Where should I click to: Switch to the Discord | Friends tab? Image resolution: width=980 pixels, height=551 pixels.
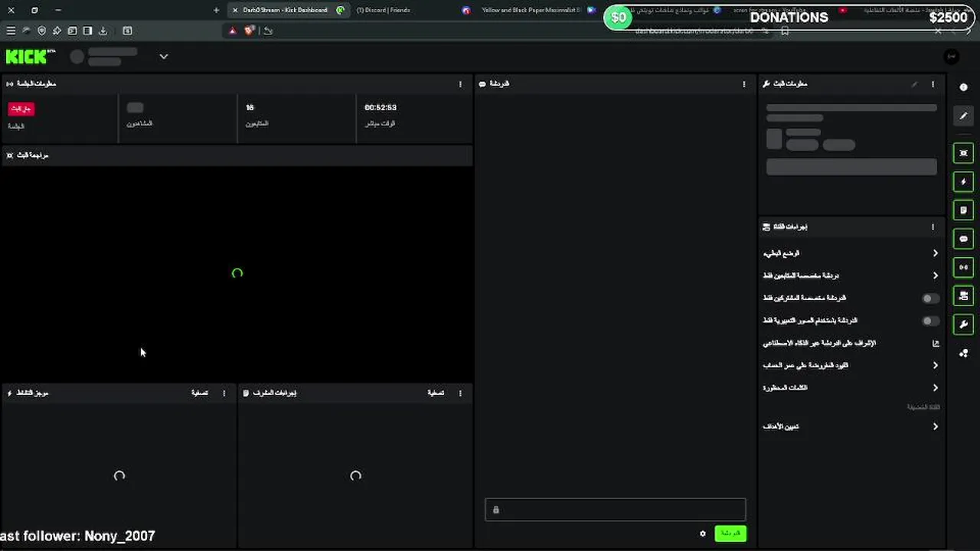(384, 10)
